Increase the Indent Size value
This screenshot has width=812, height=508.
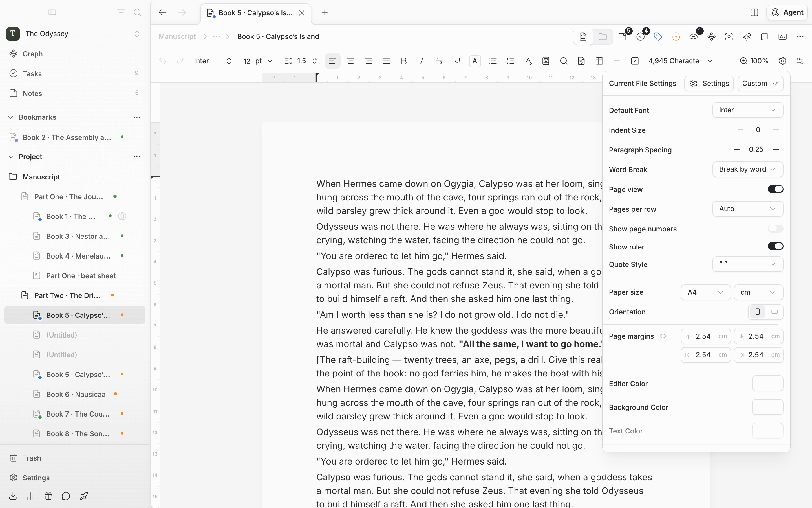point(776,130)
